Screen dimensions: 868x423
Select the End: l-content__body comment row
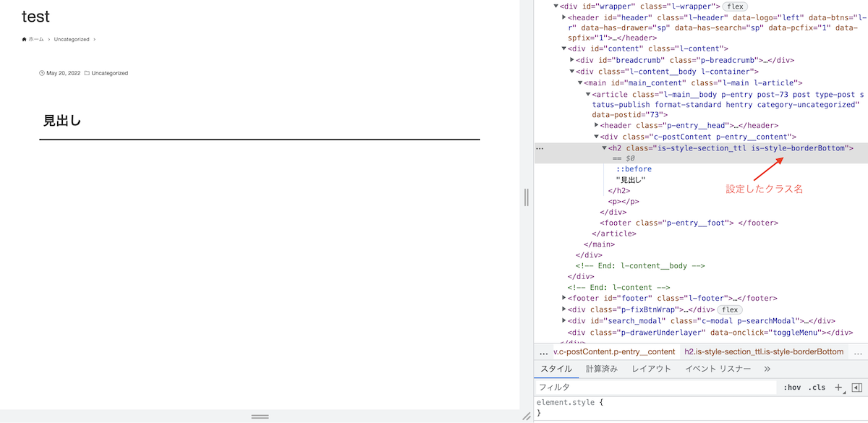click(x=640, y=265)
